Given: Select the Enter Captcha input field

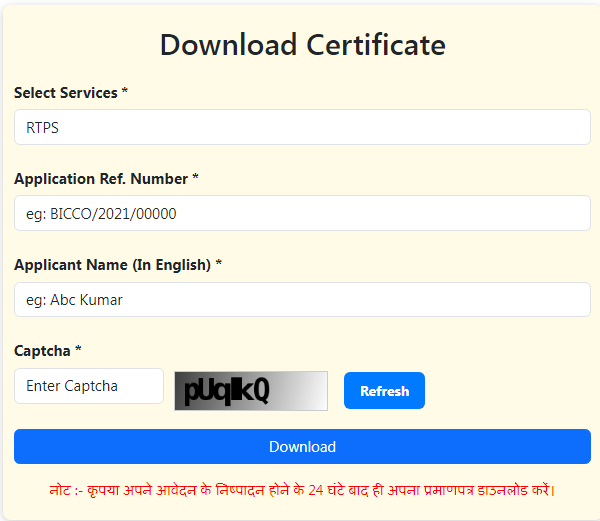Looking at the screenshot, I should (89, 386).
